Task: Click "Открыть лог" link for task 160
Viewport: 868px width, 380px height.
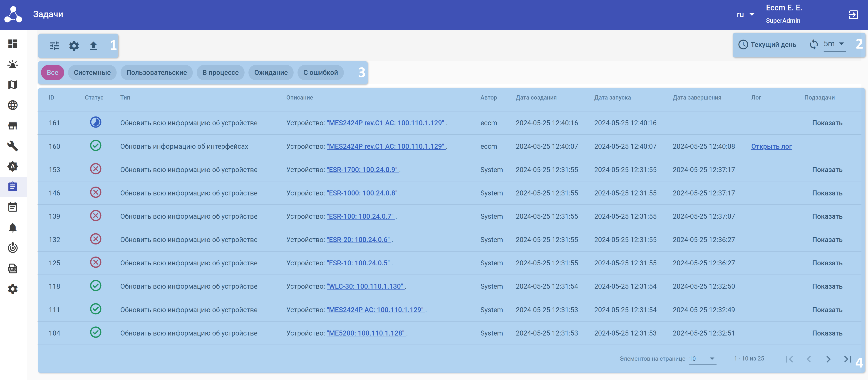Action: (771, 146)
